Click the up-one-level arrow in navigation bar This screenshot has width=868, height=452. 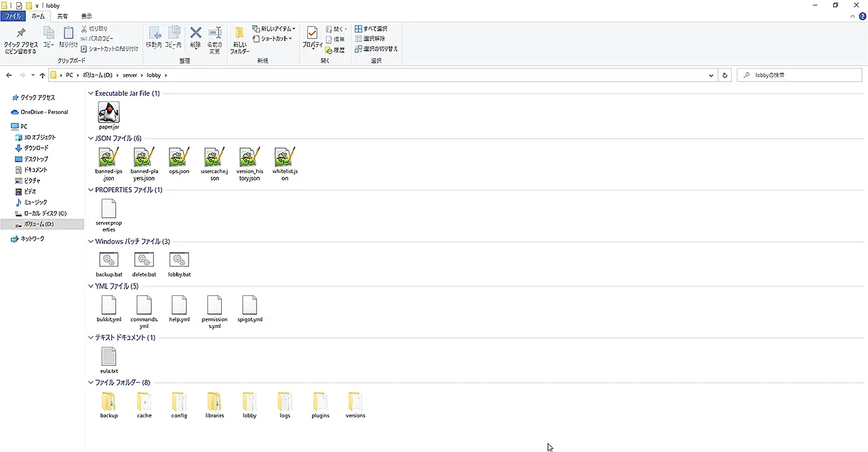[x=42, y=75]
